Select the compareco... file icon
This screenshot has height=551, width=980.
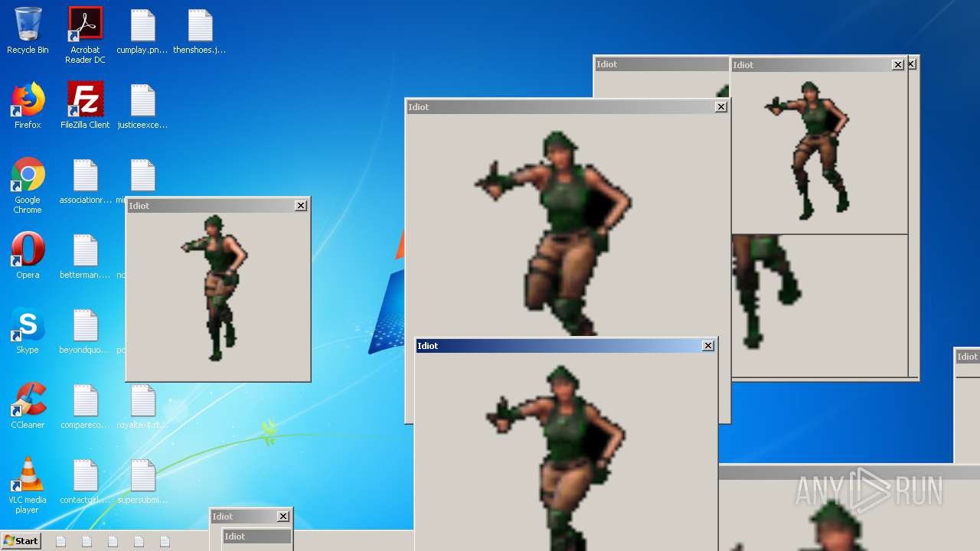coord(85,406)
